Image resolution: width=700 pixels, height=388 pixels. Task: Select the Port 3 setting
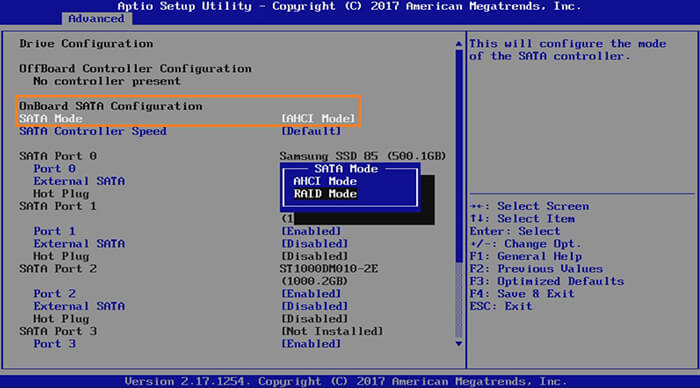(x=54, y=344)
